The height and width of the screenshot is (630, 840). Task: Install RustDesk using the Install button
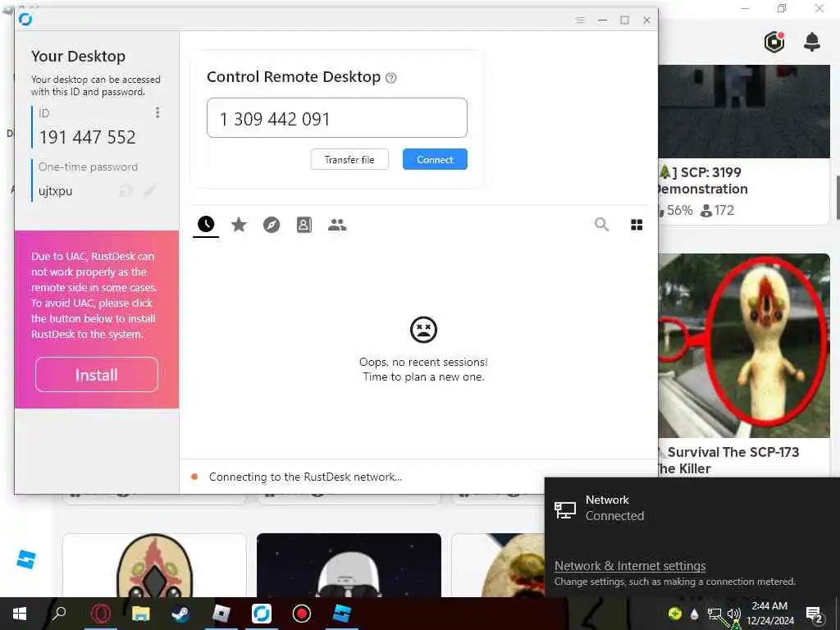click(x=97, y=374)
